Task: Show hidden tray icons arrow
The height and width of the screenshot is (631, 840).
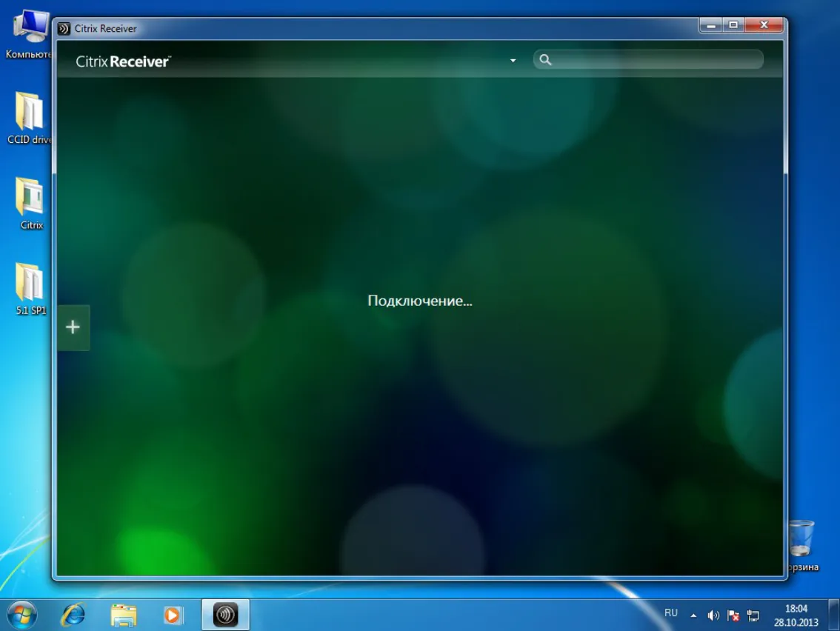Action: pos(693,615)
